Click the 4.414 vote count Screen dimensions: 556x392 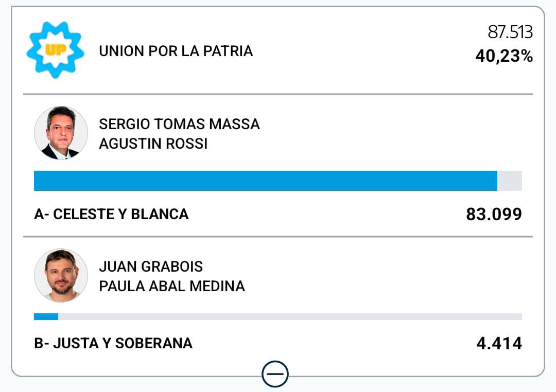[499, 343]
